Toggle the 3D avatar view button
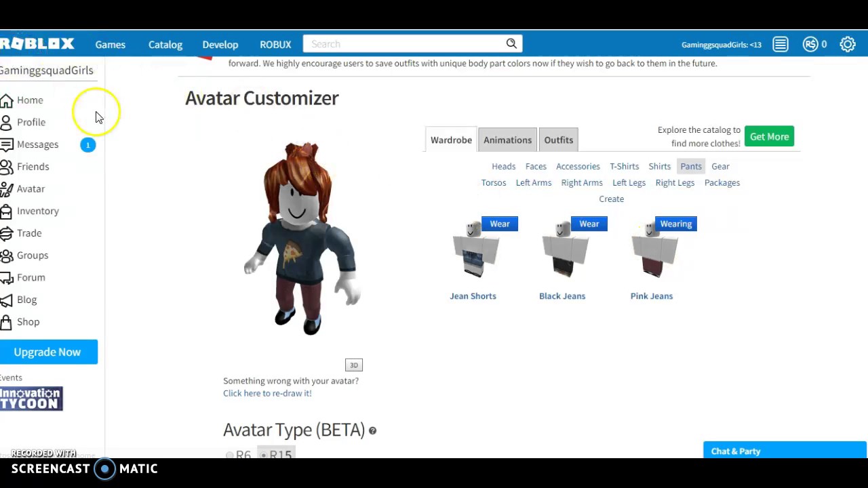Screen dimensions: 868x488 (354, 365)
